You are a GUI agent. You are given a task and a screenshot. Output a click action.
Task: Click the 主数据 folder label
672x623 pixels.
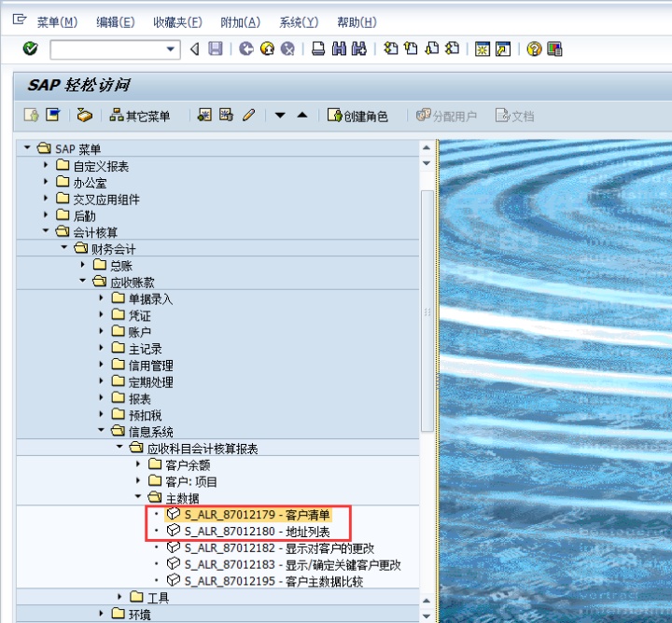[x=182, y=498]
